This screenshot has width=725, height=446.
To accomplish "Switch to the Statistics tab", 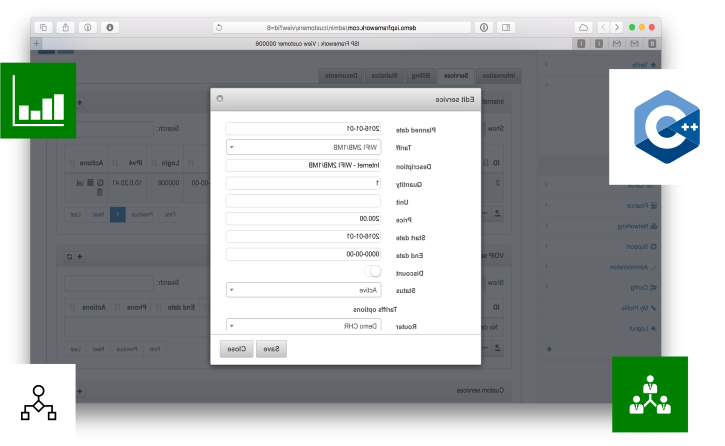I will point(385,75).
